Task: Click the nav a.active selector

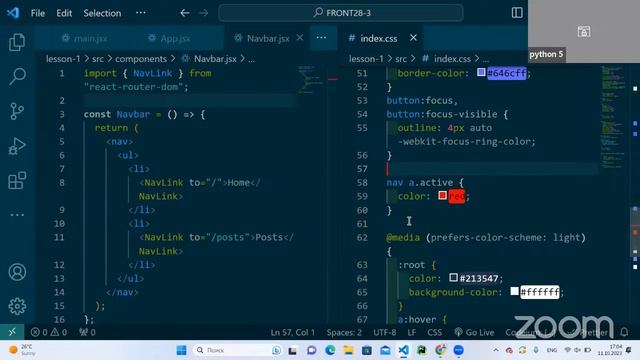Action: [x=420, y=182]
